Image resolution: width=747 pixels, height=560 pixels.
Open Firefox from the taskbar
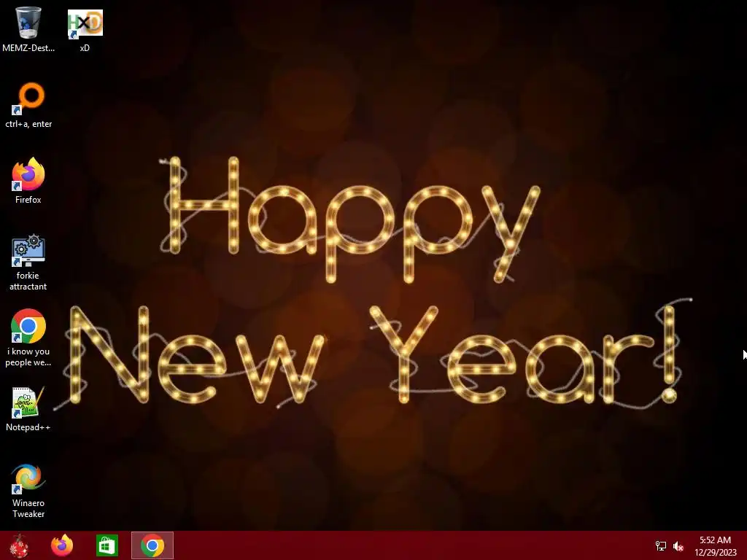click(x=62, y=545)
